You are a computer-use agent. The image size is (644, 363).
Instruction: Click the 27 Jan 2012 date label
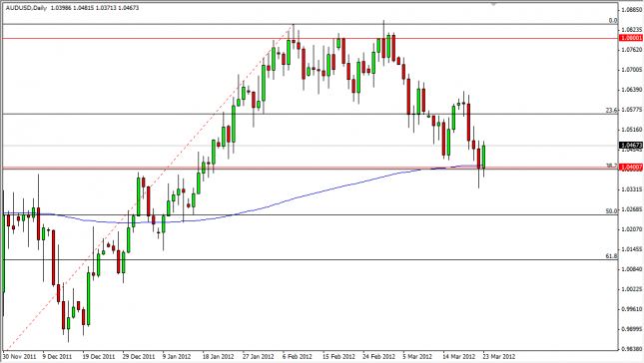tap(259, 356)
